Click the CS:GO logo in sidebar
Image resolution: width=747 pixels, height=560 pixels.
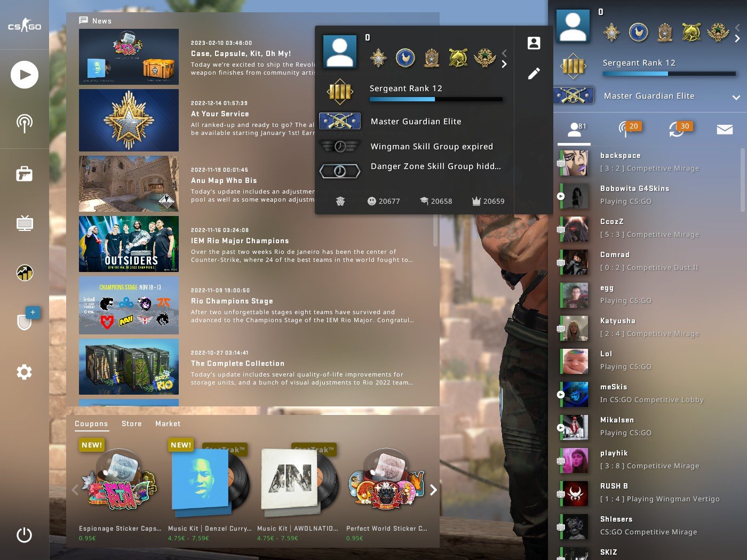point(25,26)
